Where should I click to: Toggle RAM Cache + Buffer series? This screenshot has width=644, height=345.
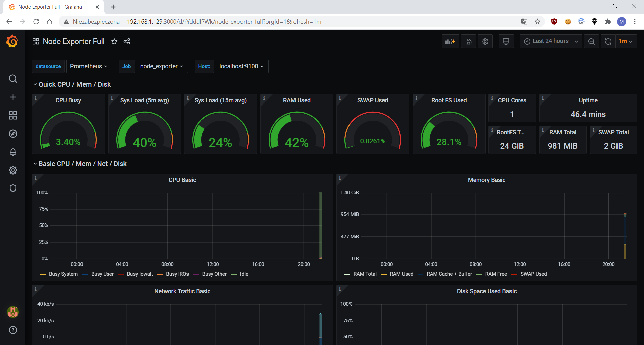(449, 274)
